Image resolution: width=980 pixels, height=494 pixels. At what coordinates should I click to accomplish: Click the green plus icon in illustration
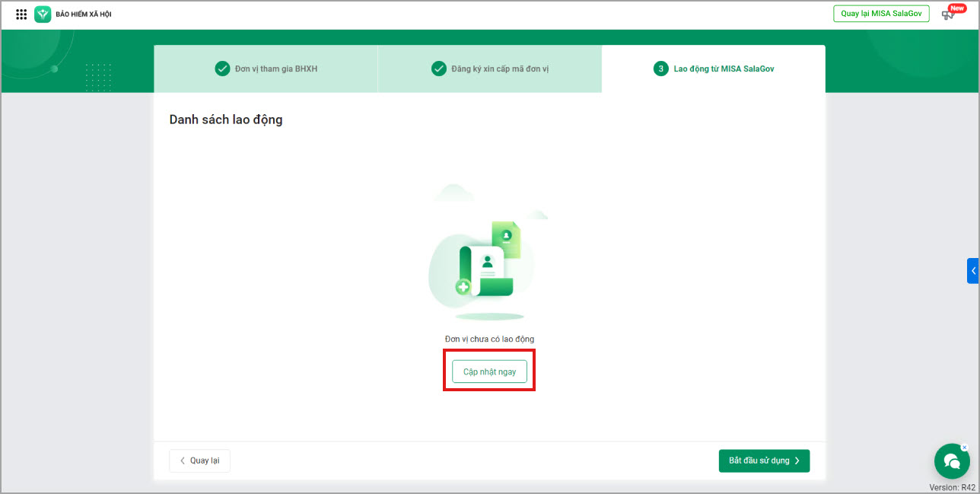pos(463,287)
